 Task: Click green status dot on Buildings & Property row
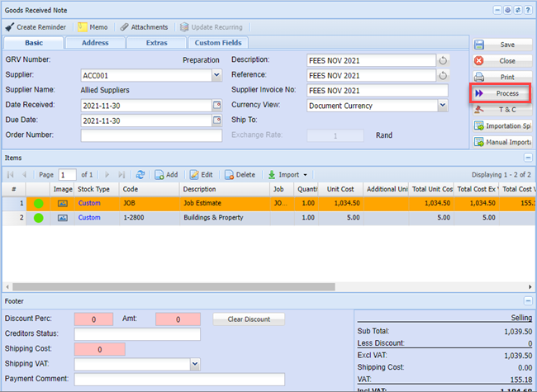click(38, 218)
